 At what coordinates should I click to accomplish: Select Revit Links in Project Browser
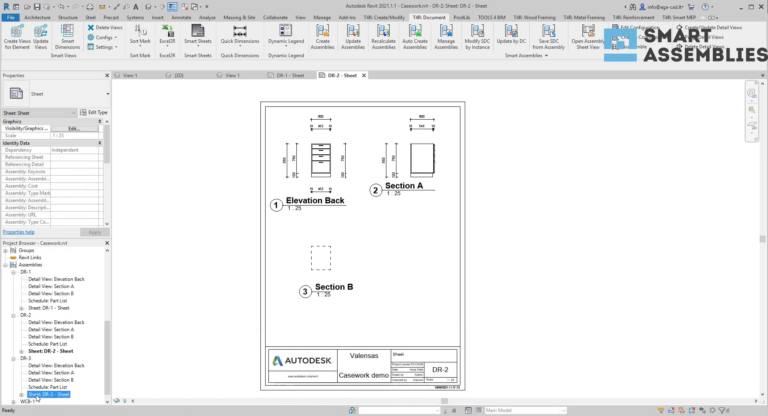29,258
